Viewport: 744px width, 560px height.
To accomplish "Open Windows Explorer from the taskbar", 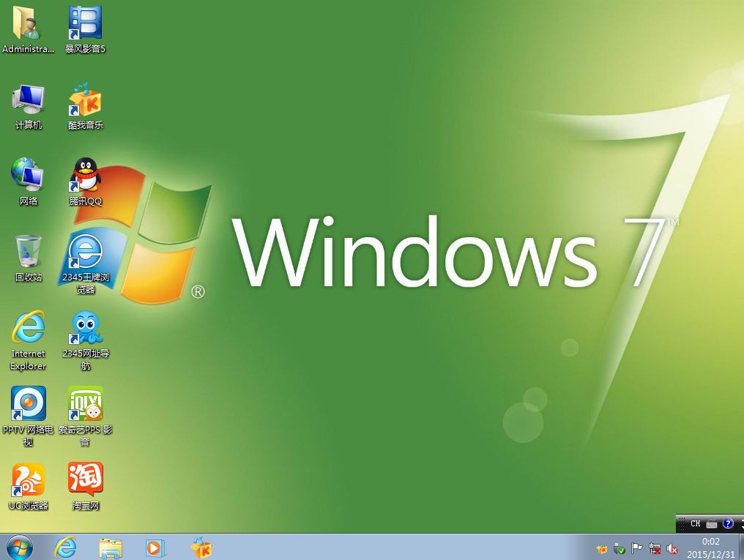I will point(111,548).
